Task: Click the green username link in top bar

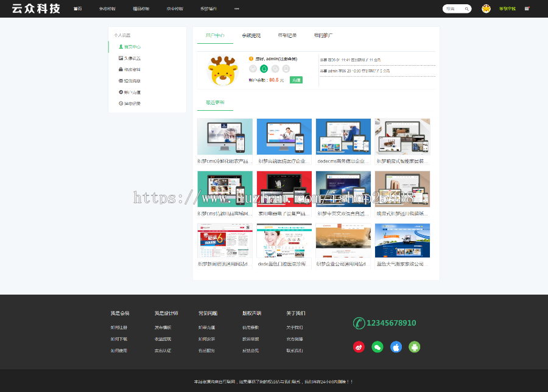Action: click(507, 9)
